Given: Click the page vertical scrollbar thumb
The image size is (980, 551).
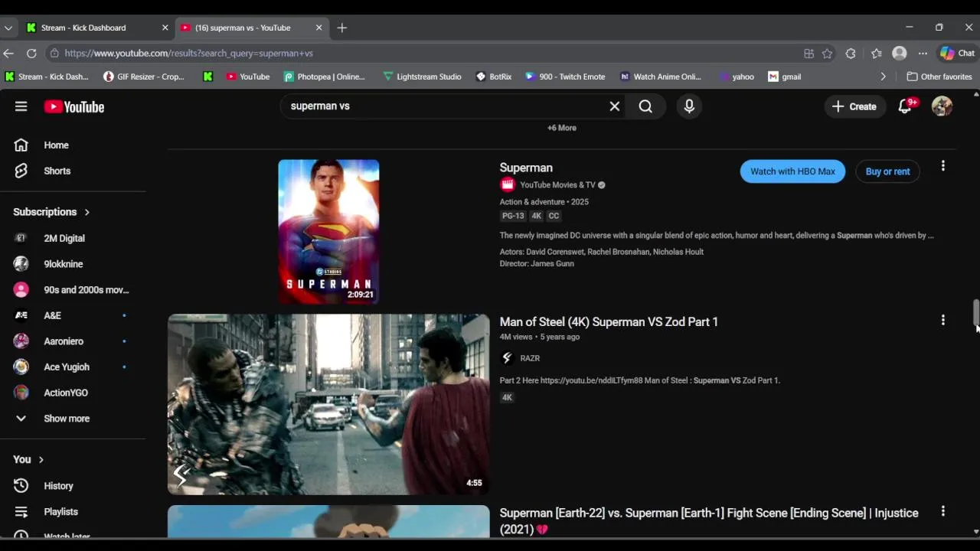Looking at the screenshot, I should pos(975,313).
